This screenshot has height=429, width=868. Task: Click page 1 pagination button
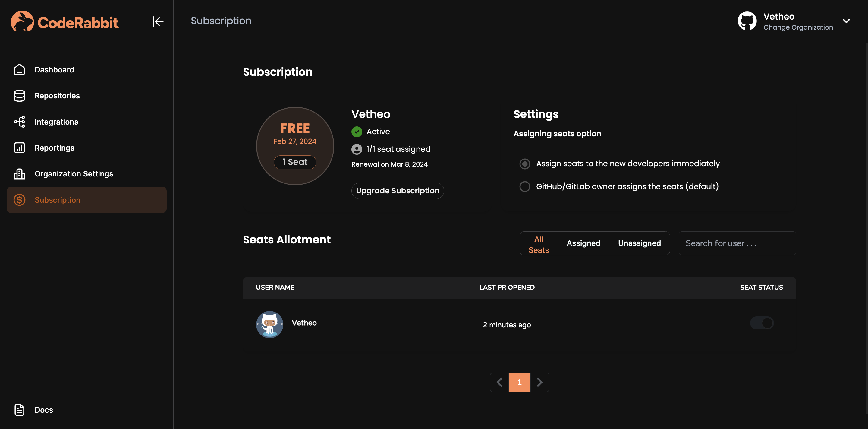coord(519,382)
